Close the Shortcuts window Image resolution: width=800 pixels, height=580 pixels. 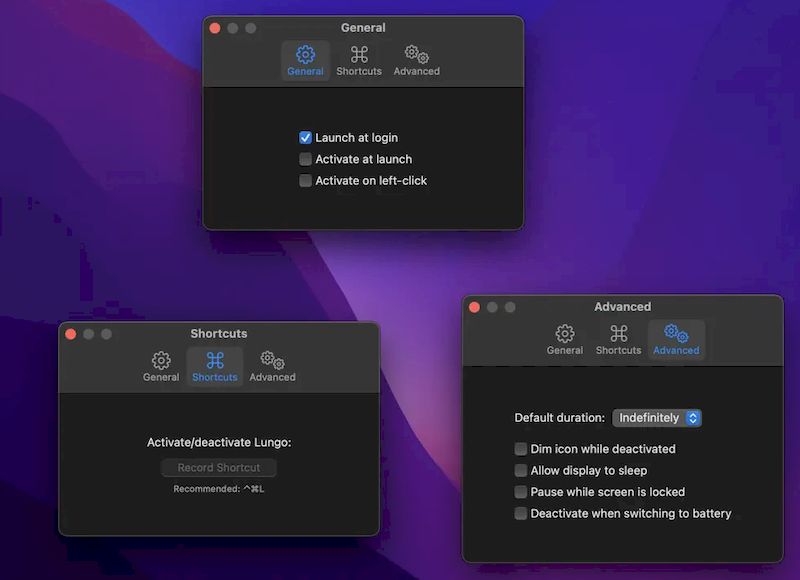(70, 334)
